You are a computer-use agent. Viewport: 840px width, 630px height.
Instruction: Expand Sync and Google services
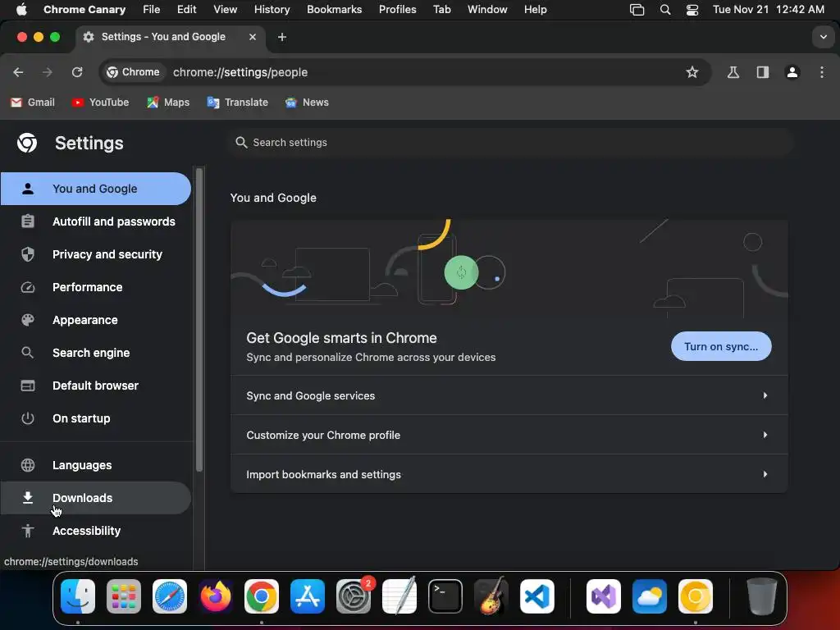point(509,395)
